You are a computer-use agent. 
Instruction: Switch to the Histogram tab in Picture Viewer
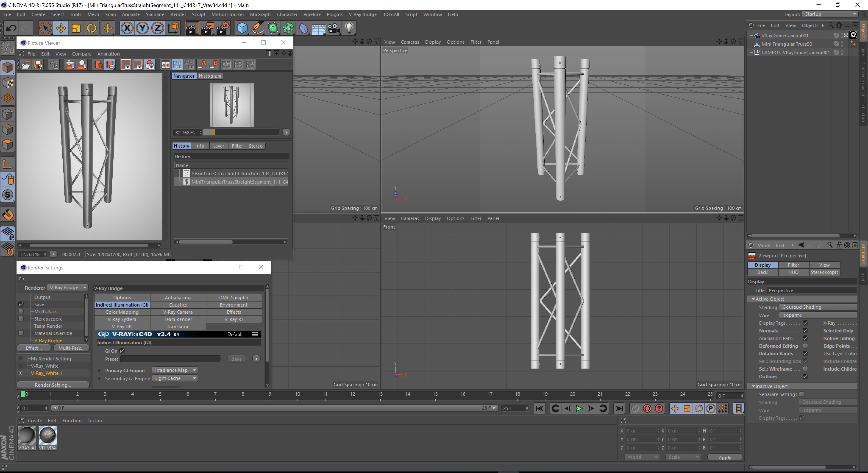210,76
